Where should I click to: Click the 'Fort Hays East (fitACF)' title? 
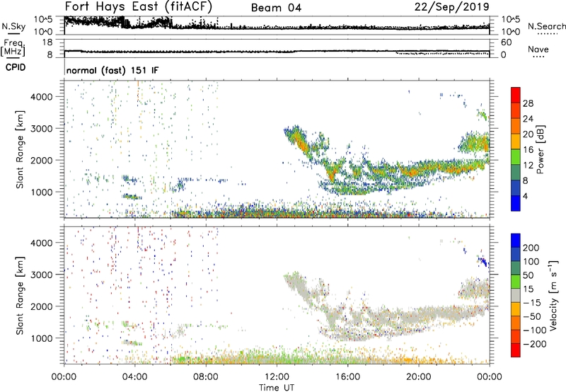[x=139, y=6]
